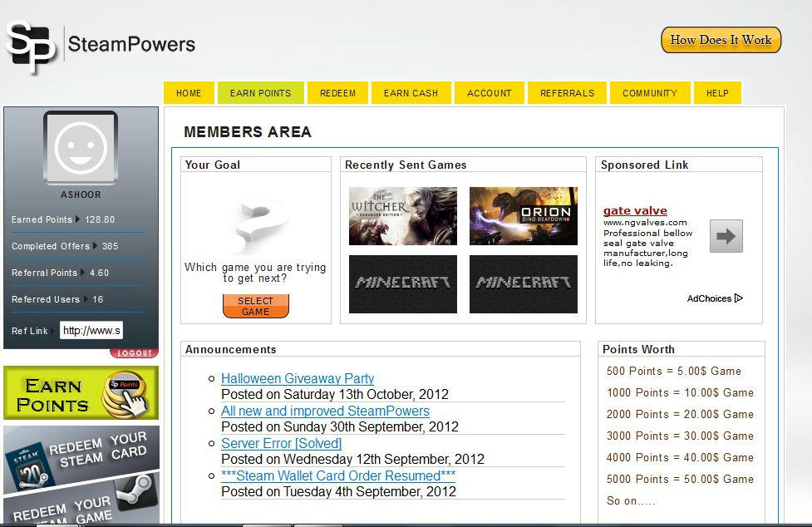
Task: Click 5000 Points = 50.00$ Game row
Action: [680, 480]
